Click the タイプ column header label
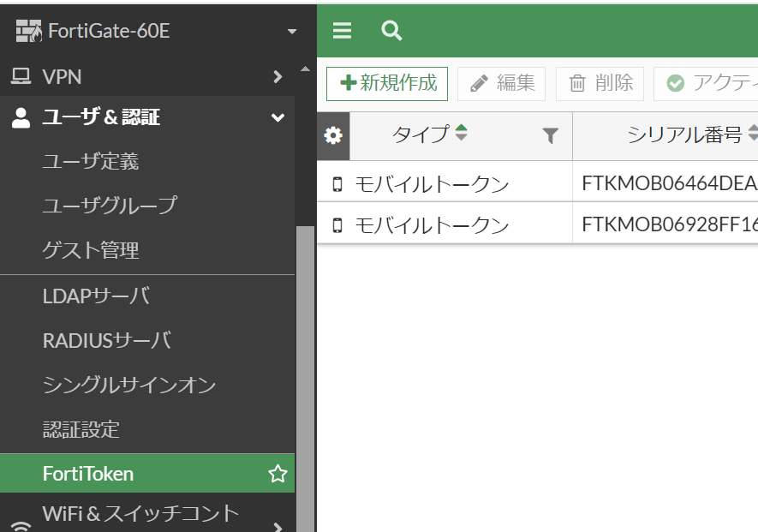The image size is (758, 532). click(421, 134)
